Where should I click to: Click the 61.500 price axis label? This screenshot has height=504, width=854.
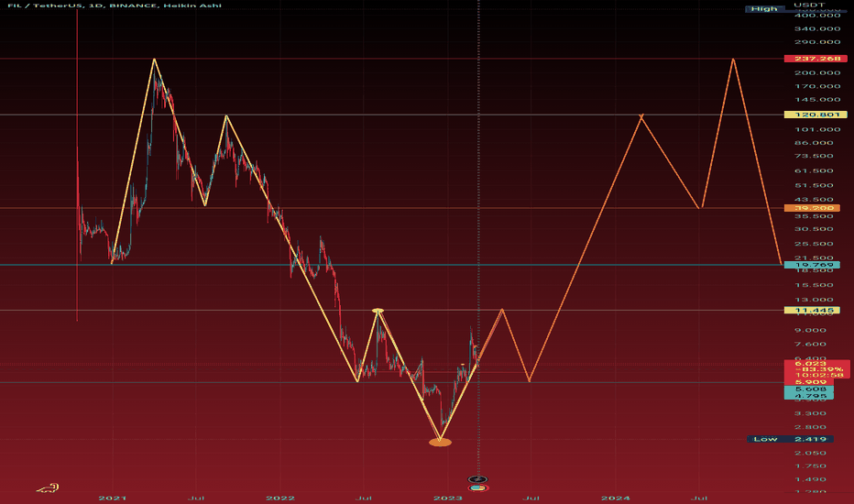pyautogui.click(x=814, y=170)
